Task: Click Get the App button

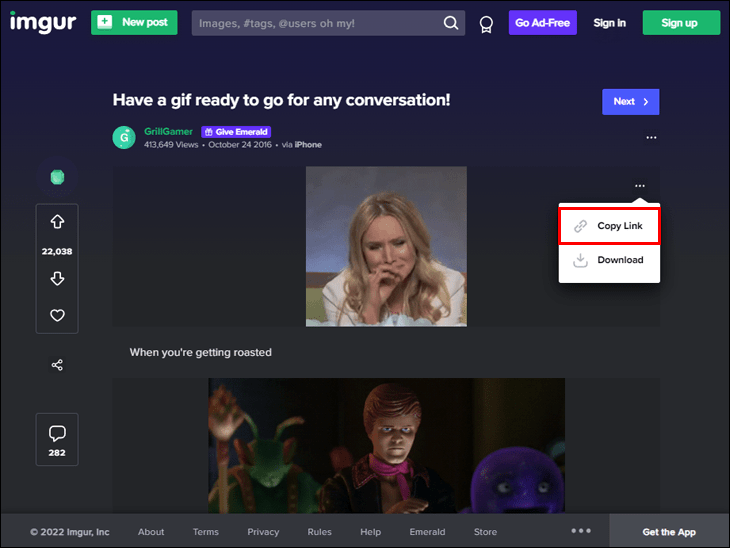Action: click(x=669, y=532)
